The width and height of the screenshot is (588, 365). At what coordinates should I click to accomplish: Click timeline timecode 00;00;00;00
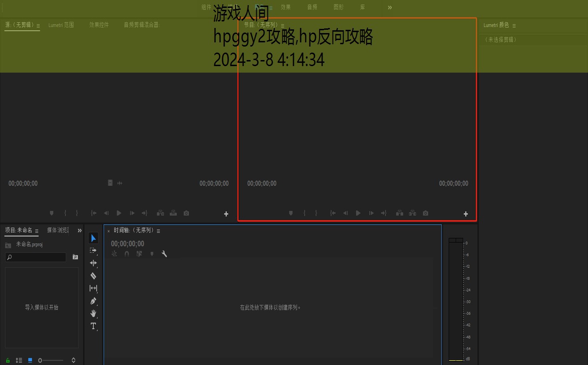[x=127, y=243]
